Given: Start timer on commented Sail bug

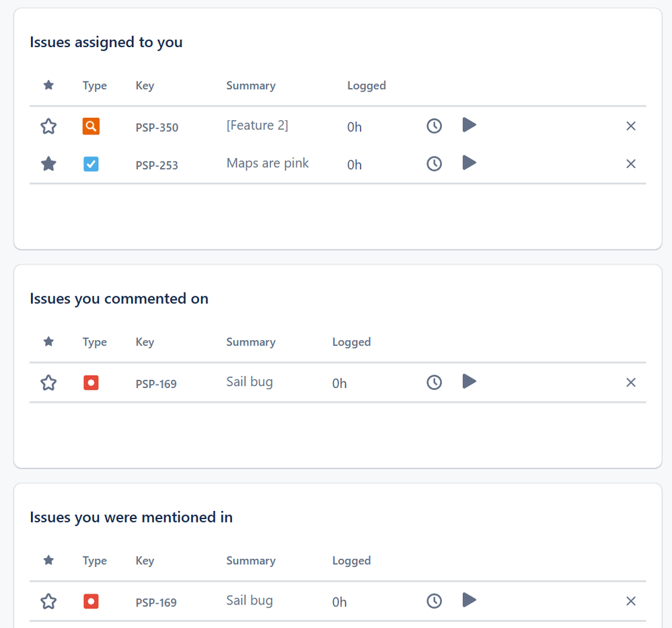Looking at the screenshot, I should pos(470,382).
